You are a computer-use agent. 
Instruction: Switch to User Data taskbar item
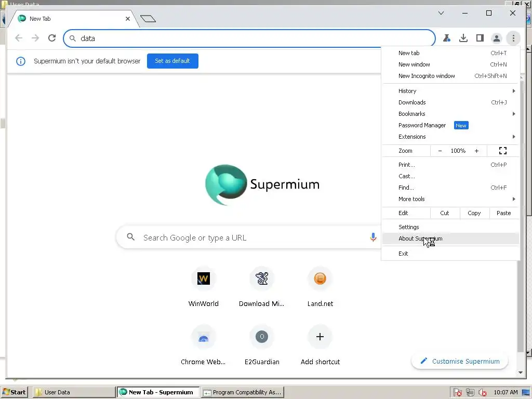tap(74, 392)
